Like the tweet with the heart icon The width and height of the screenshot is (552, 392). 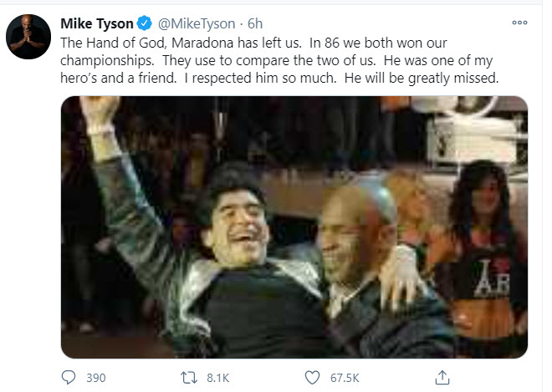click(312, 378)
